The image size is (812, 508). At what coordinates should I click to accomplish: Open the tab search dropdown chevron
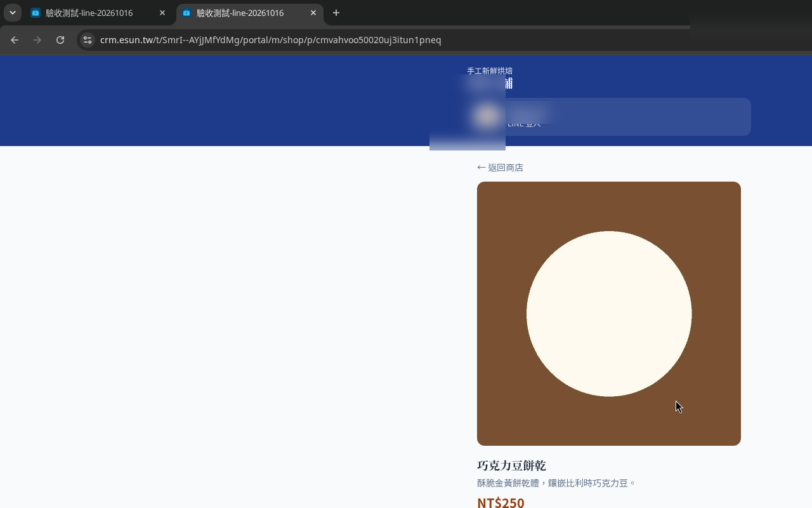(x=13, y=13)
